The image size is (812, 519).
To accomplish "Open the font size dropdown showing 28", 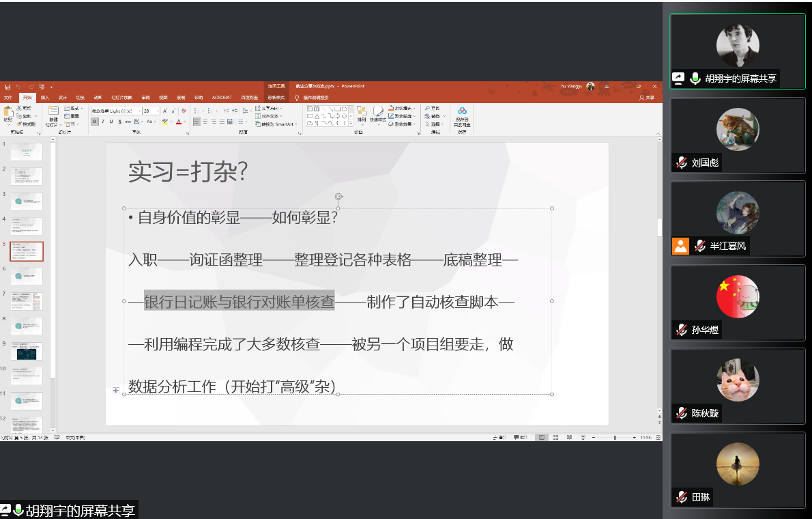I will [158, 111].
